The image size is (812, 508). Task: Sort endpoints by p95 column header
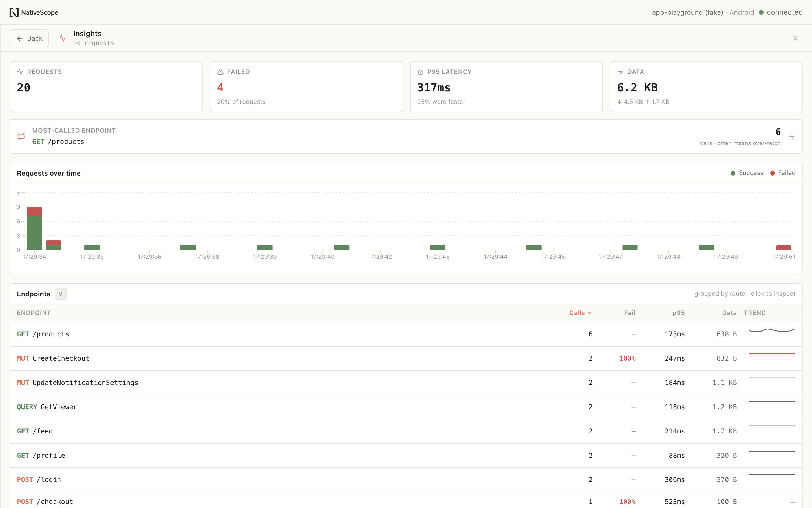click(678, 313)
